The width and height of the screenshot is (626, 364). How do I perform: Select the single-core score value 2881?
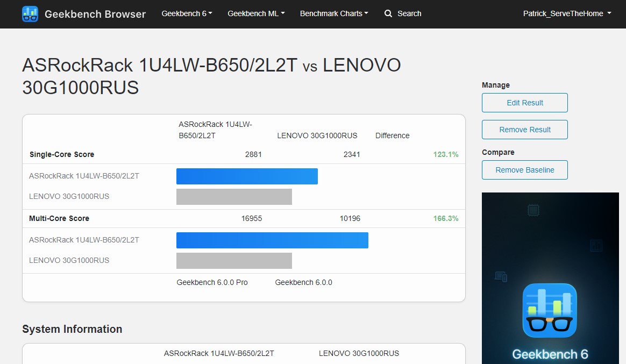tap(253, 154)
